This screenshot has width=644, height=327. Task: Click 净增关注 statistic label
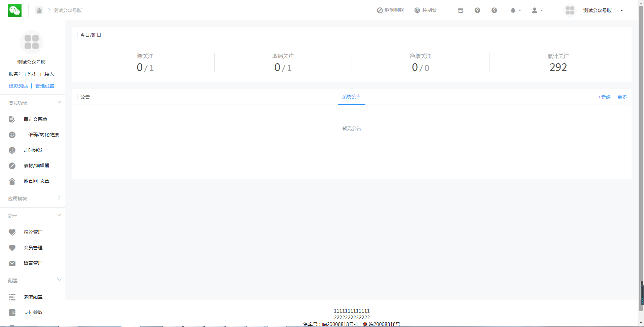(x=421, y=56)
